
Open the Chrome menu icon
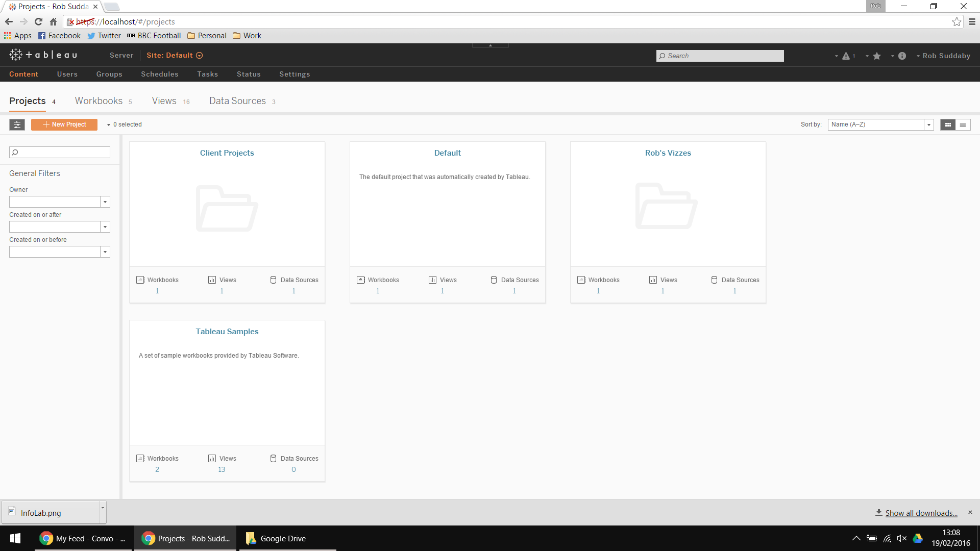click(x=972, y=21)
